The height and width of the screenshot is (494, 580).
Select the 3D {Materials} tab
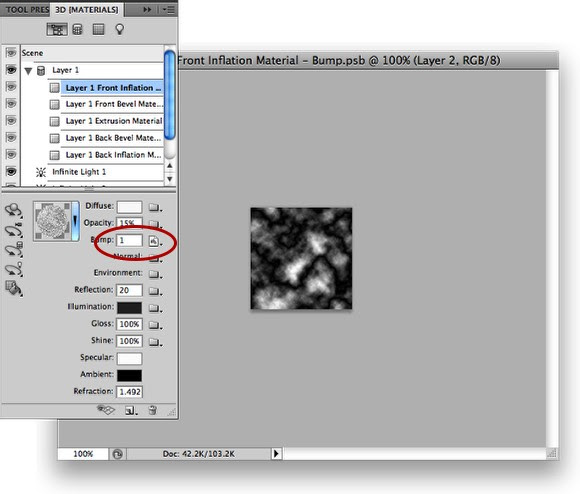tap(87, 10)
